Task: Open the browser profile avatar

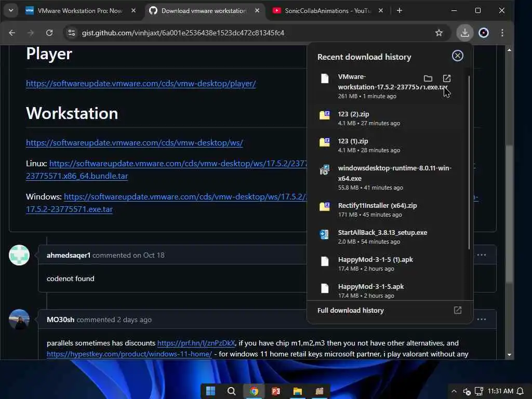Action: tap(484, 33)
